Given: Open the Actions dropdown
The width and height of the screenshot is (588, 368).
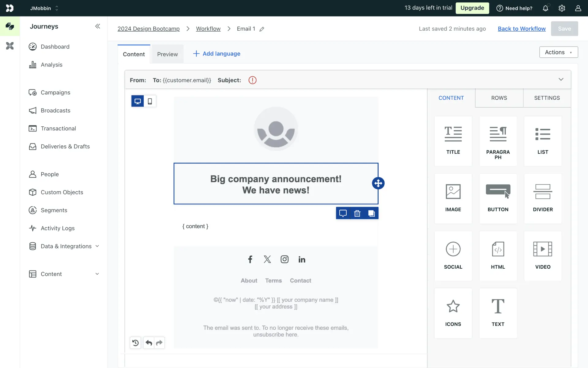Looking at the screenshot, I should (x=558, y=52).
